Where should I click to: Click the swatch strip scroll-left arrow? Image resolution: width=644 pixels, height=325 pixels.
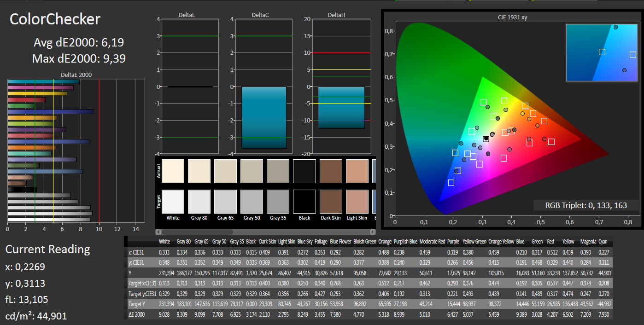[x=159, y=232]
